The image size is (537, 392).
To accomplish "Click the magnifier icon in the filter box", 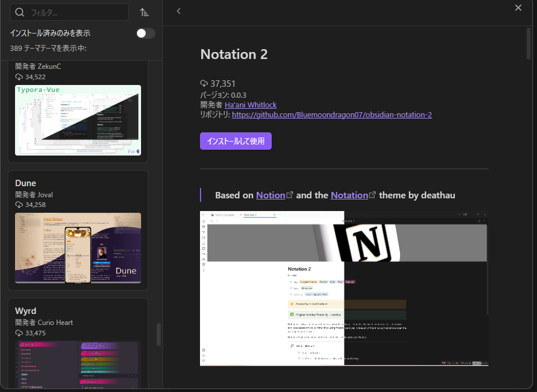I will click(x=20, y=12).
